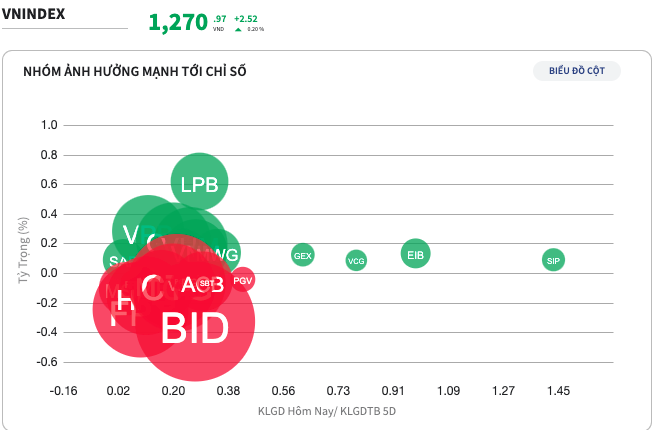This screenshot has height=430, width=654.
Task: Switch to the BIỂU ĐỒ CỘT view
Action: [x=577, y=71]
